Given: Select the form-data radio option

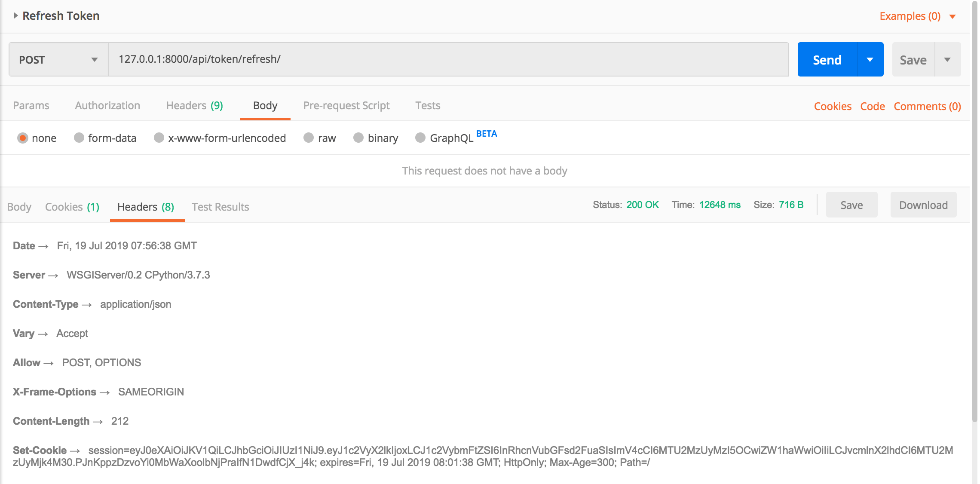Looking at the screenshot, I should point(79,138).
